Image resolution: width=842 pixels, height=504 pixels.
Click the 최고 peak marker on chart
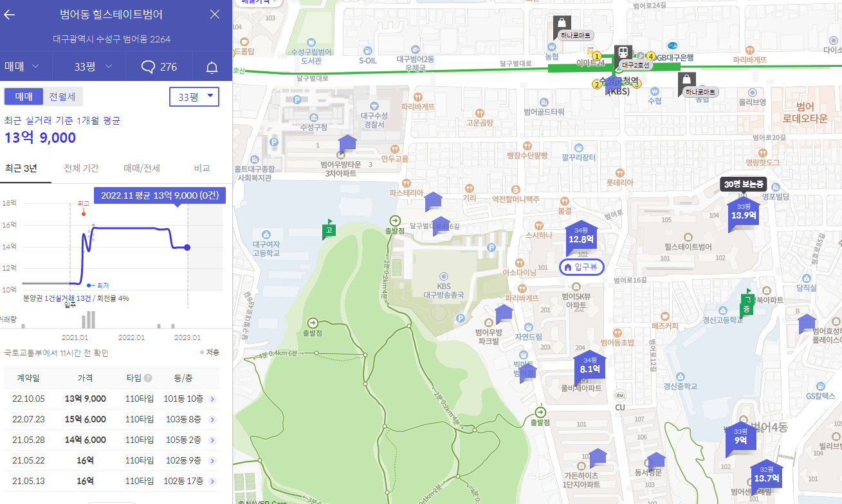tap(84, 213)
